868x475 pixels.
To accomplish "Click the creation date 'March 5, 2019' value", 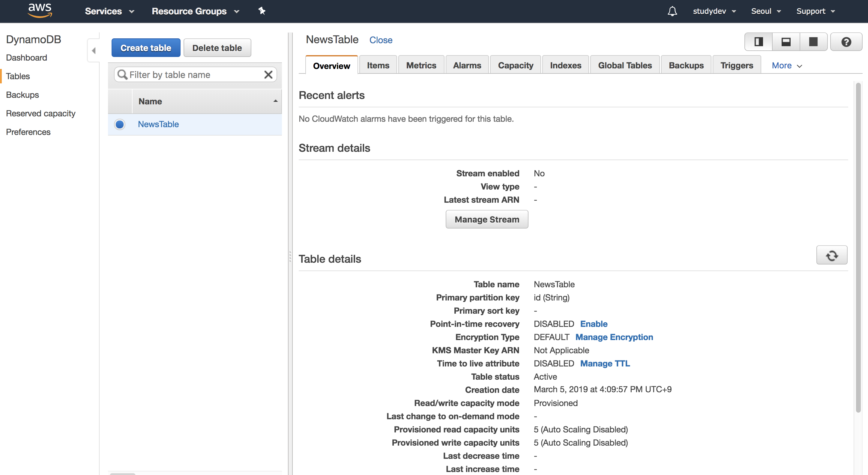I will tap(603, 390).
